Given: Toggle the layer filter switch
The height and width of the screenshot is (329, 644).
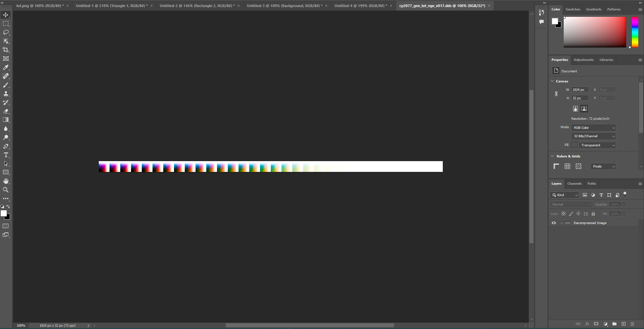Looking at the screenshot, I should (625, 194).
